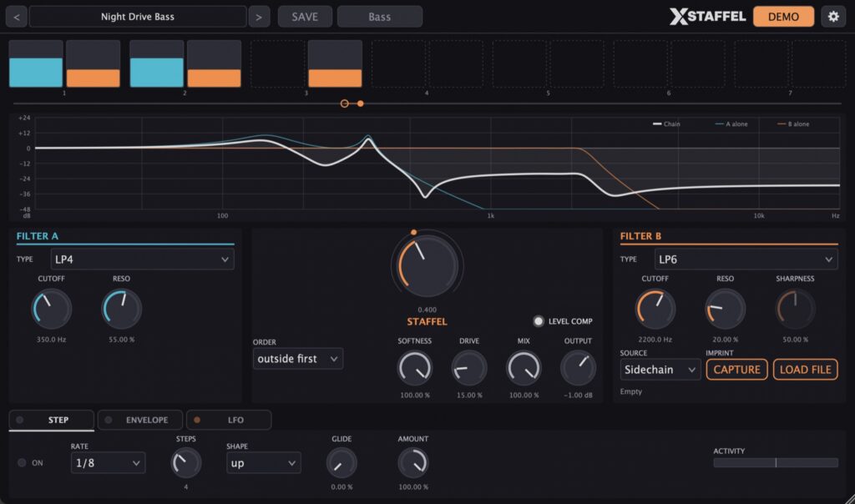855x504 pixels.
Task: Click the OUTPUT knob
Action: 578,368
